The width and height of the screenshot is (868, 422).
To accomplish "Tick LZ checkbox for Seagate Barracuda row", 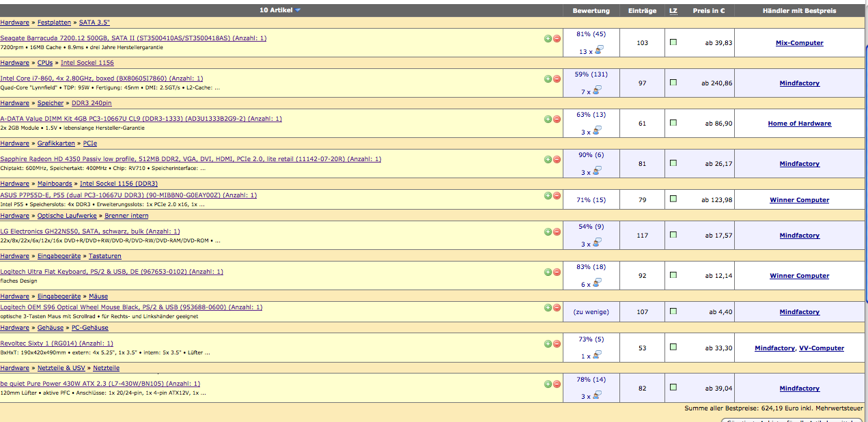I will (x=673, y=42).
